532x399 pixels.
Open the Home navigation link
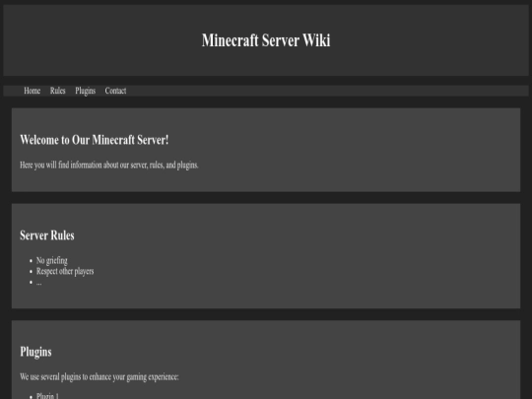(x=32, y=91)
